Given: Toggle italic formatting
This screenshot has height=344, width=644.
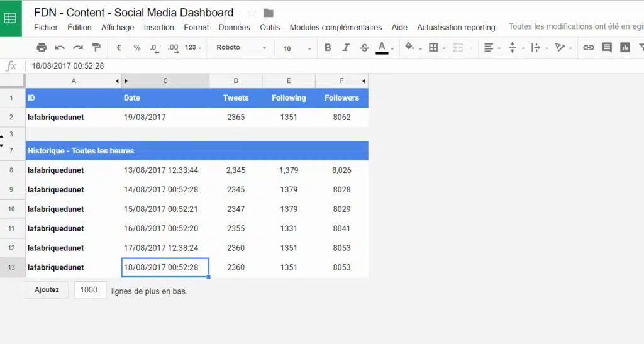Looking at the screenshot, I should point(346,47).
